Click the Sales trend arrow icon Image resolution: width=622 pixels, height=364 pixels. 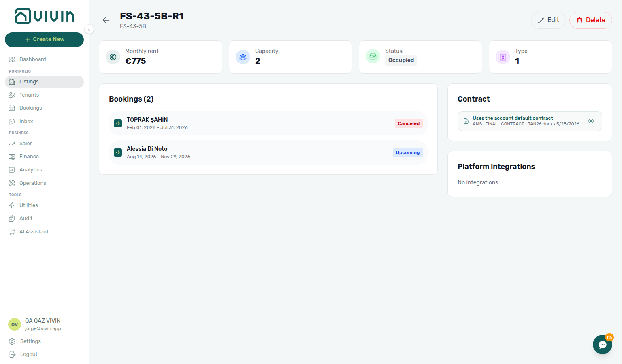pos(12,144)
